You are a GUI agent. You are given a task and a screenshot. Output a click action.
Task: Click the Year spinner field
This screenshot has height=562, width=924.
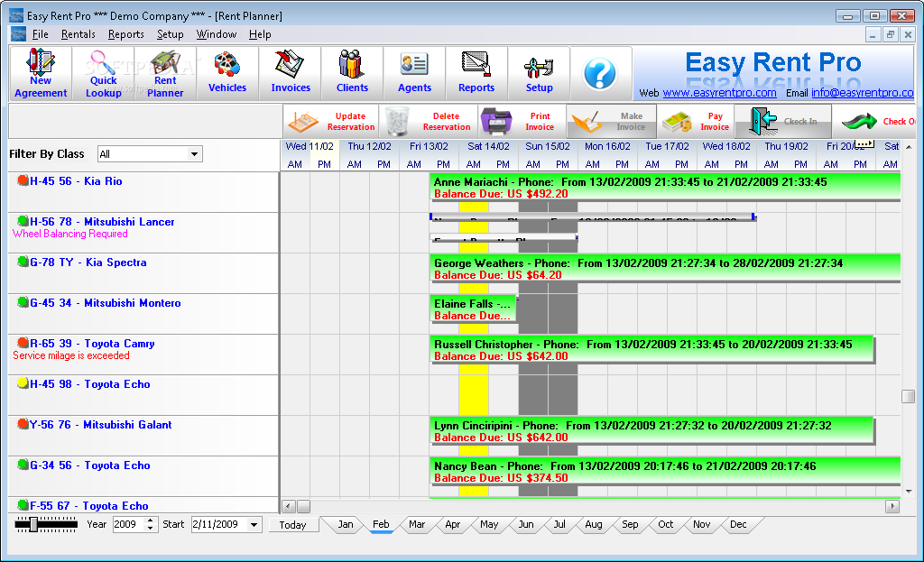point(127,525)
